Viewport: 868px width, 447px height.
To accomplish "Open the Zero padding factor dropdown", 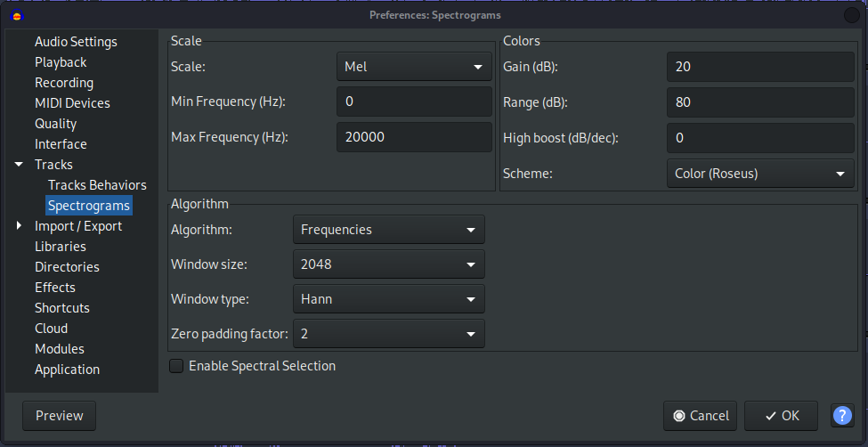I will pyautogui.click(x=388, y=334).
